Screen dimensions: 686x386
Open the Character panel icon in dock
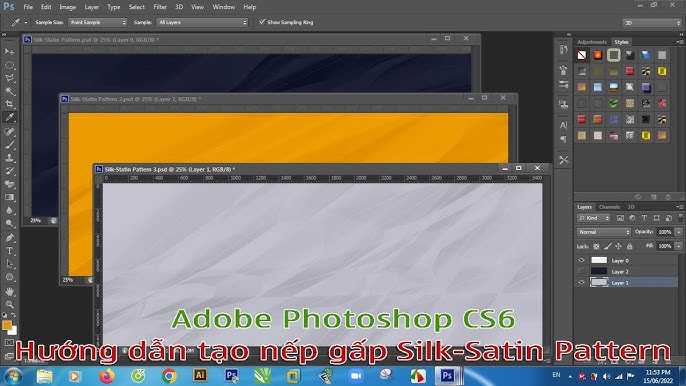[564, 125]
